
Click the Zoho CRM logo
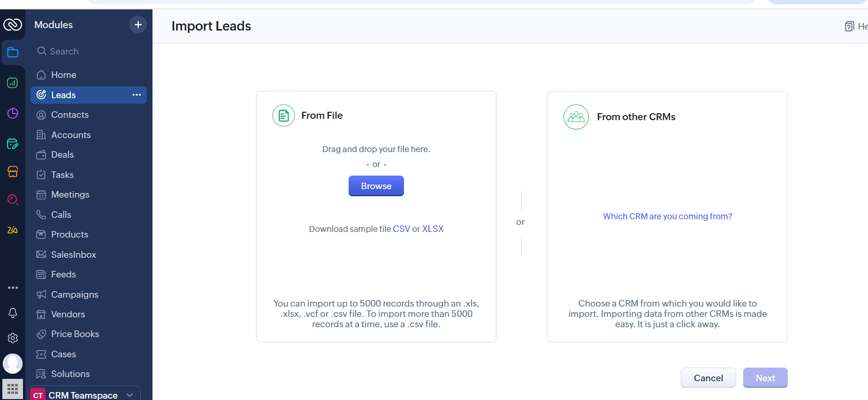(x=13, y=24)
